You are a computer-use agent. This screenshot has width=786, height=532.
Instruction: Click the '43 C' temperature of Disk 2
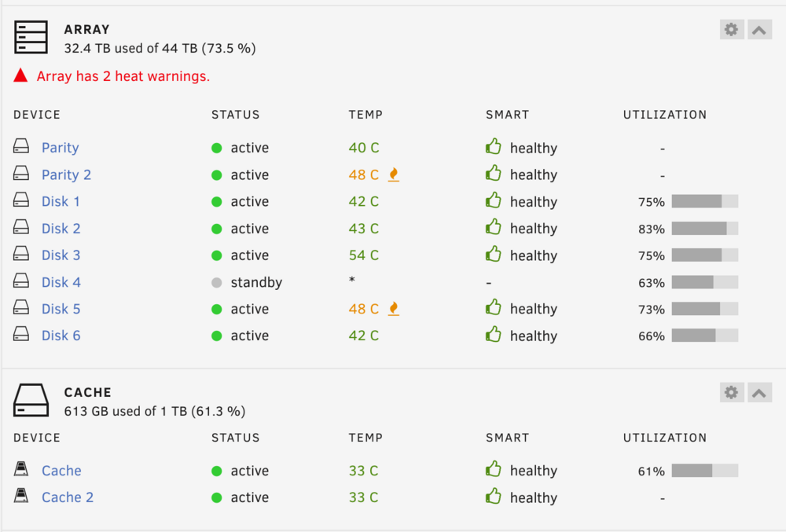click(x=364, y=229)
